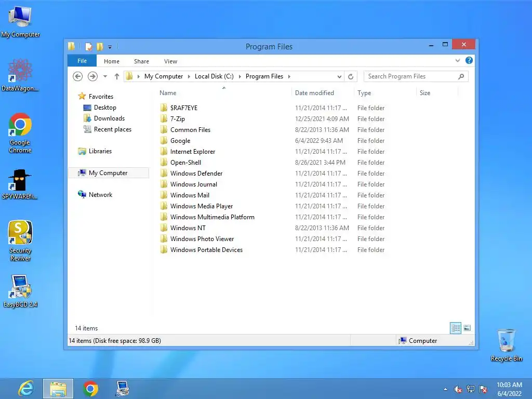Viewport: 532px width, 399px height.
Task: Open the address bar history dropdown
Action: point(339,77)
